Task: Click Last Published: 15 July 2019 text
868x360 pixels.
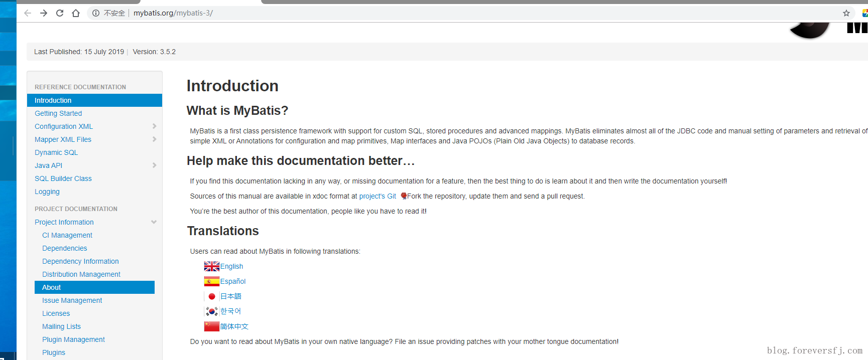Action: pos(79,52)
